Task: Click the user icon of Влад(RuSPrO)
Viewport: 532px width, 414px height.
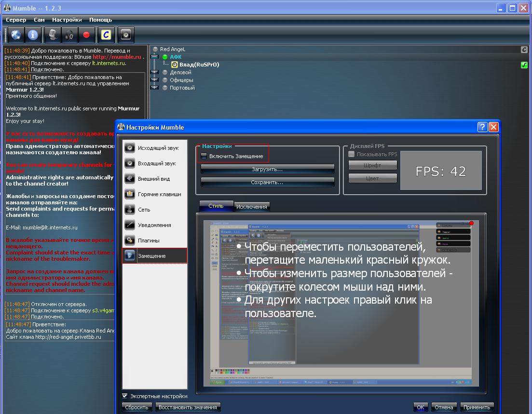Action: point(175,65)
